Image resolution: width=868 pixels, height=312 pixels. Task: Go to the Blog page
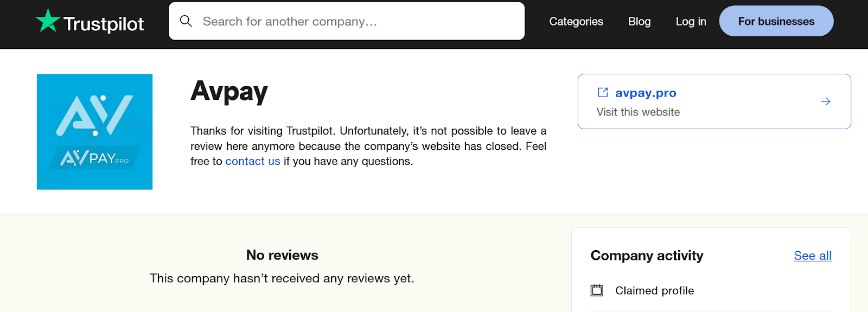click(x=639, y=22)
